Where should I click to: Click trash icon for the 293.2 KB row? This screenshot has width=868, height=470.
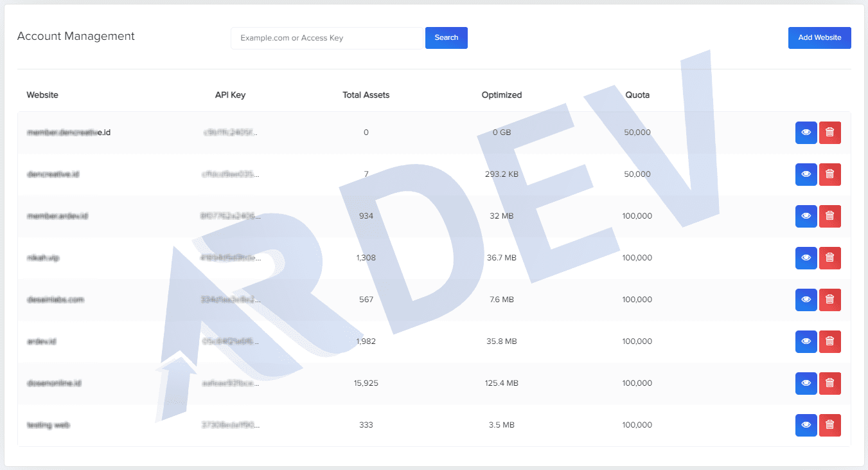[x=829, y=174]
